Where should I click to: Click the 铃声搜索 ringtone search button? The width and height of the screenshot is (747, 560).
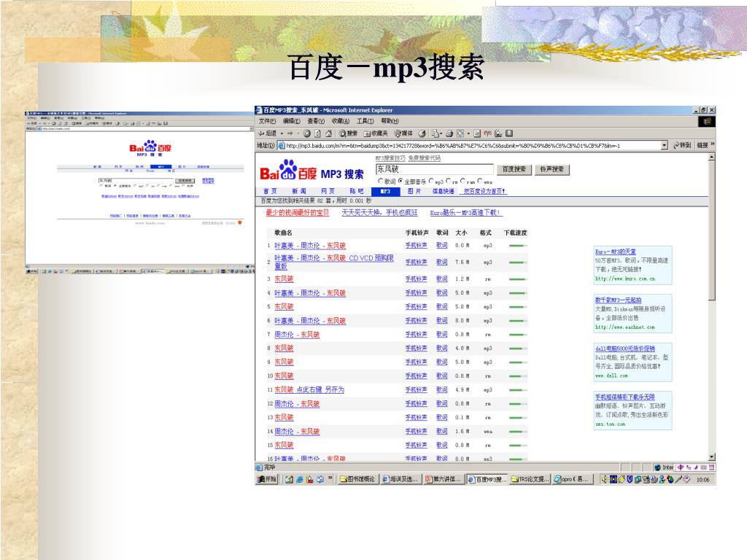(x=552, y=169)
